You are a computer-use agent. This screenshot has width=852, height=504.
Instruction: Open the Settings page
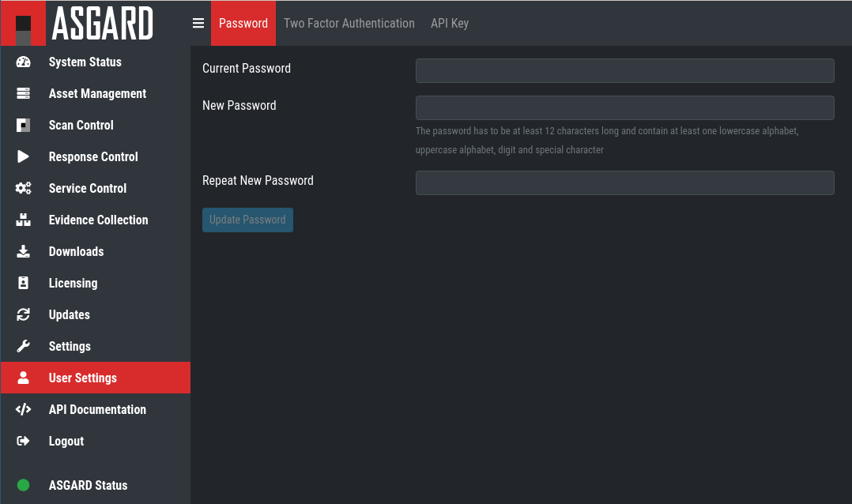70,346
